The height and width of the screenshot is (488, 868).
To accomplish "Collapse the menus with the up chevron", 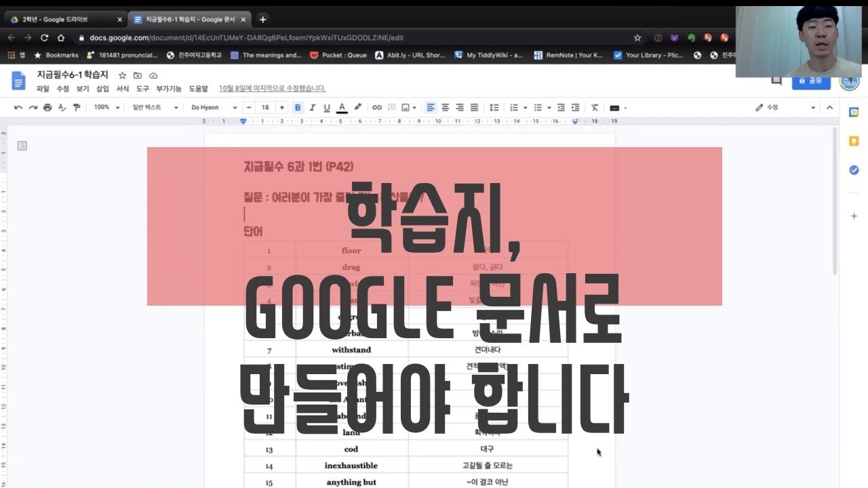I will 829,107.
